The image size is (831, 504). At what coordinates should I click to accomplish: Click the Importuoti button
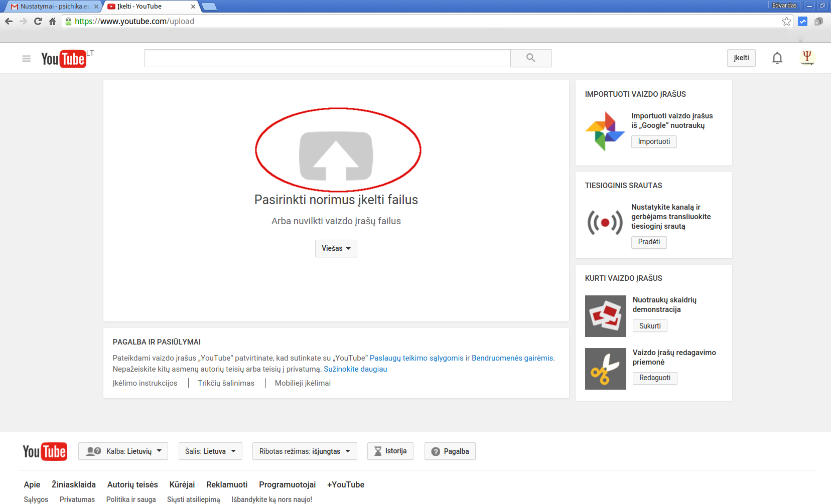654,141
